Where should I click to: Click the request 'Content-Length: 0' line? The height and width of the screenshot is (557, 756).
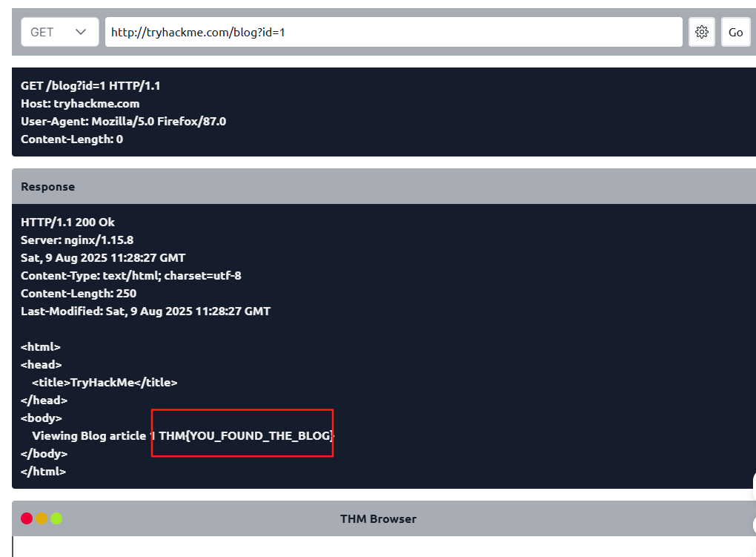72,139
